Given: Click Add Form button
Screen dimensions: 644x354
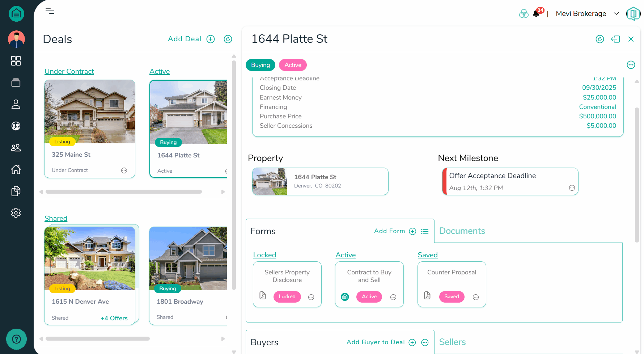Looking at the screenshot, I should pyautogui.click(x=395, y=231).
